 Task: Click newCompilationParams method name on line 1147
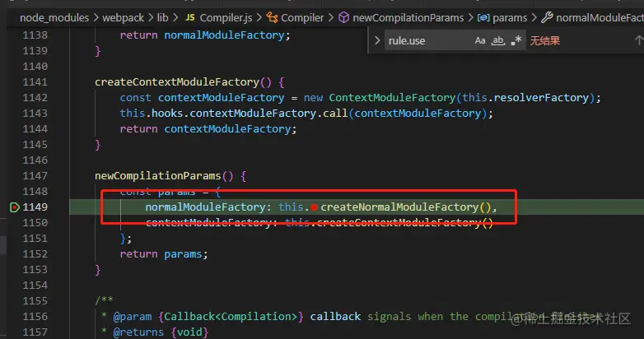click(158, 175)
